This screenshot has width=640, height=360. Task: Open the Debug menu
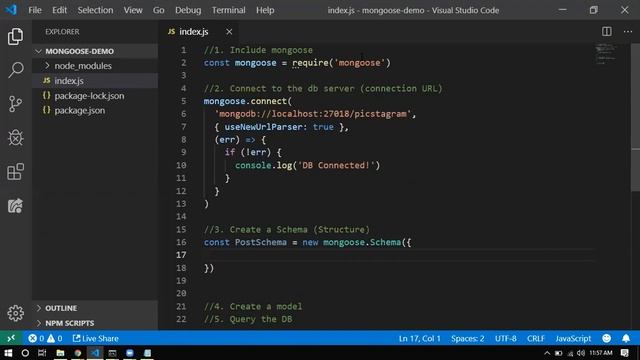coord(188,10)
